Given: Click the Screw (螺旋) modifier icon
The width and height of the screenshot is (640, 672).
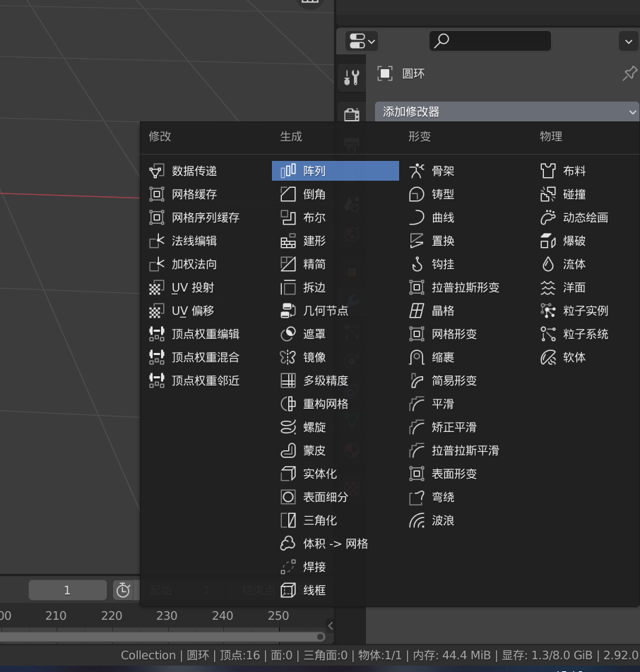Looking at the screenshot, I should pyautogui.click(x=288, y=427).
